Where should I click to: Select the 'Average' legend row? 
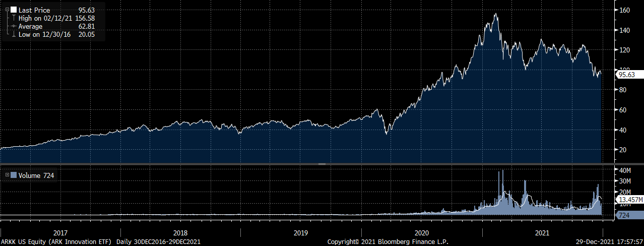pos(56,26)
